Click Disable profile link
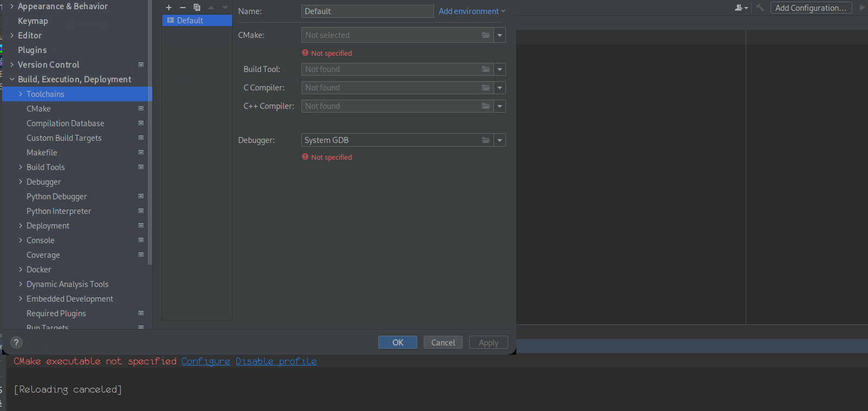 click(276, 361)
